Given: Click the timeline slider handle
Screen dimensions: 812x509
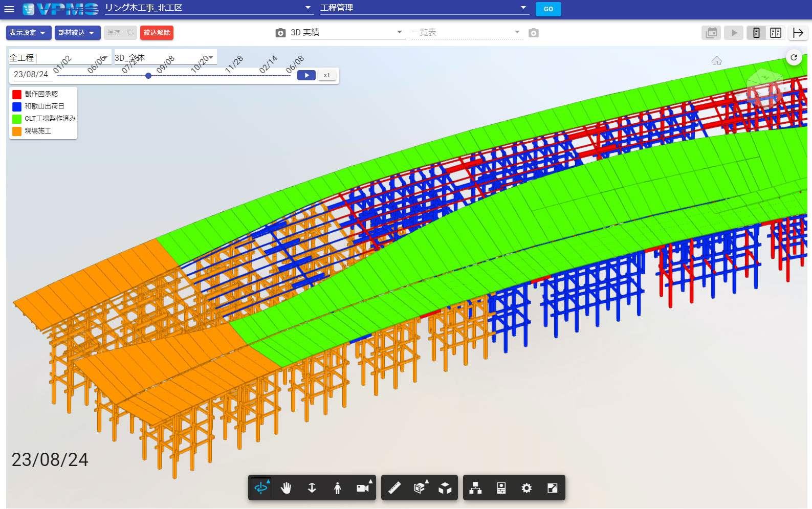Looking at the screenshot, I should point(148,76).
